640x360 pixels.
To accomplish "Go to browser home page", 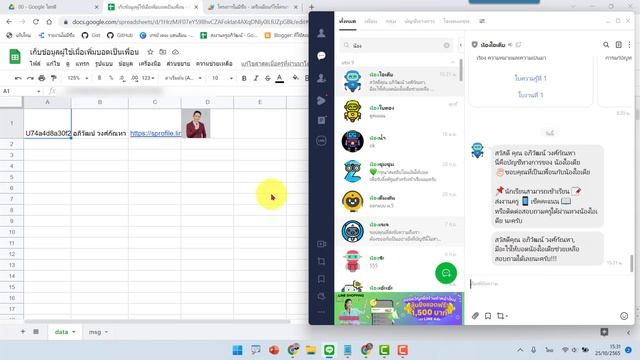I will pos(49,22).
